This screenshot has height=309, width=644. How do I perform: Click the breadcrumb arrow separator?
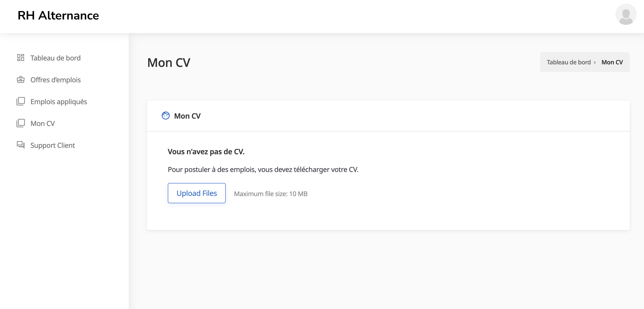tap(595, 63)
